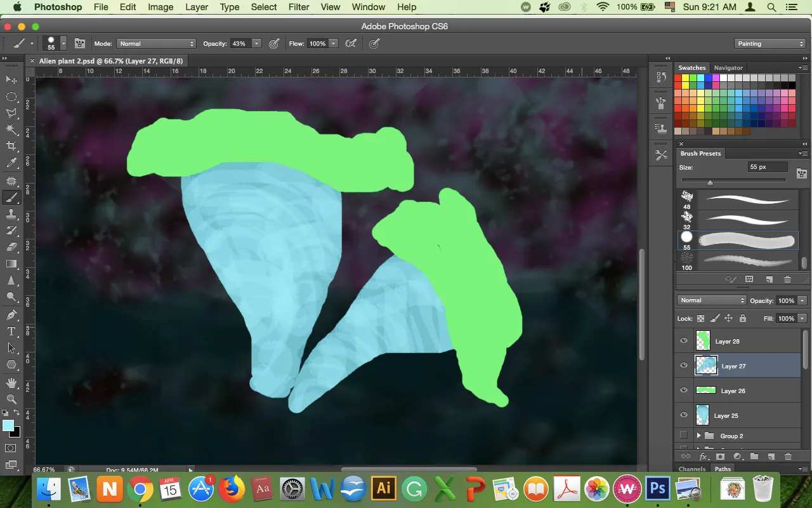Switch to the Channels tab
This screenshot has height=508, width=812.
(x=692, y=469)
